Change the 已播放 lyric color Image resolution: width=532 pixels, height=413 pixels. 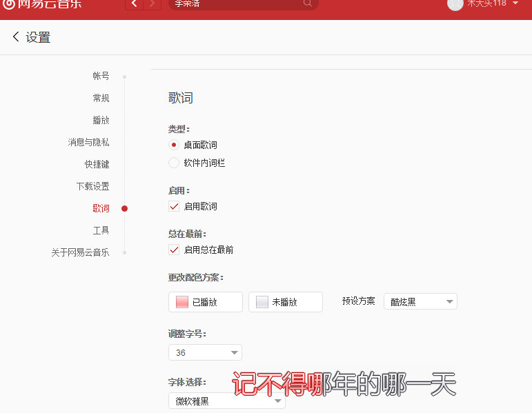click(x=205, y=302)
